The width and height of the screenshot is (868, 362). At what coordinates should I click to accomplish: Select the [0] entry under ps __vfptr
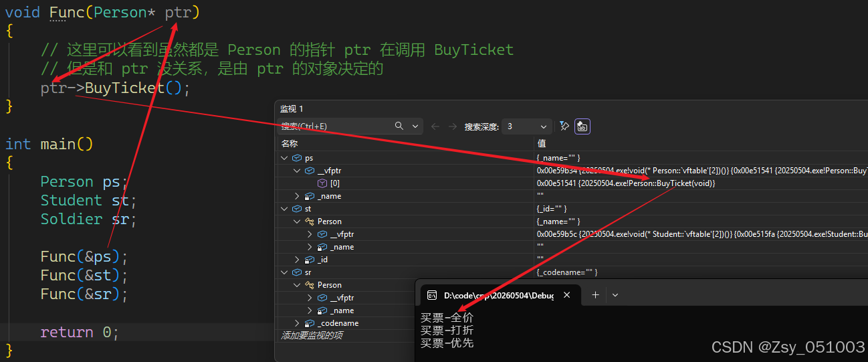tap(335, 183)
